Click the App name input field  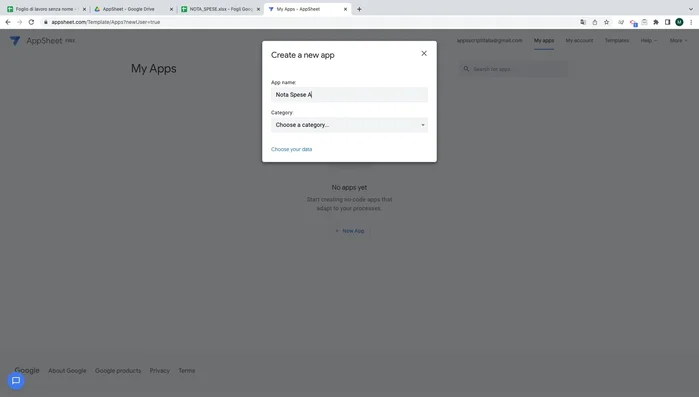coord(349,94)
